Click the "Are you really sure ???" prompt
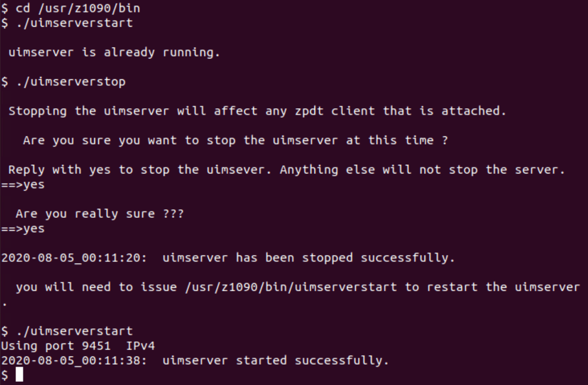Screen dimensions: 588x385 (x=100, y=214)
